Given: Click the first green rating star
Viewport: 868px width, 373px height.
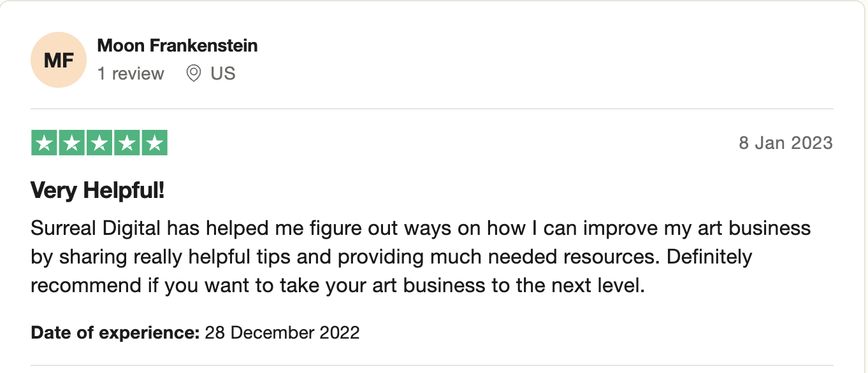Looking at the screenshot, I should pyautogui.click(x=45, y=143).
